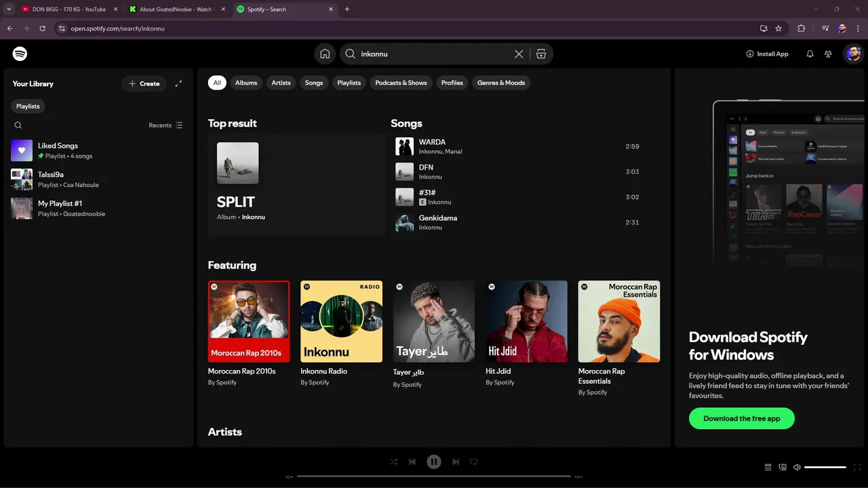Select the Podcasts & Shows tab
The height and width of the screenshot is (488, 868).
point(401,83)
